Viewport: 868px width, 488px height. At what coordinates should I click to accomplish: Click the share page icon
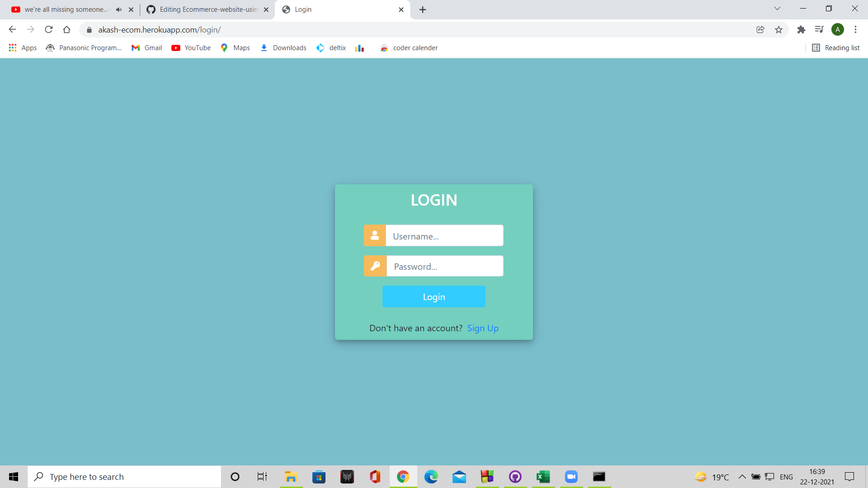(760, 30)
